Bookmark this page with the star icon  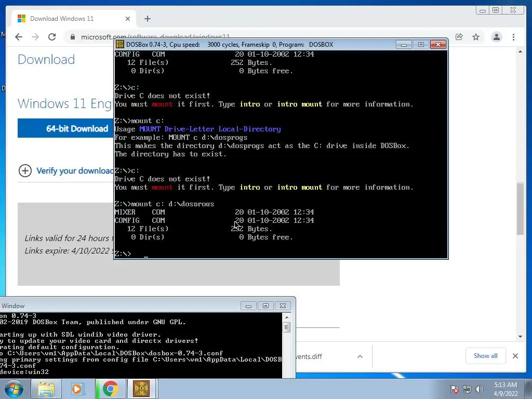(x=476, y=37)
